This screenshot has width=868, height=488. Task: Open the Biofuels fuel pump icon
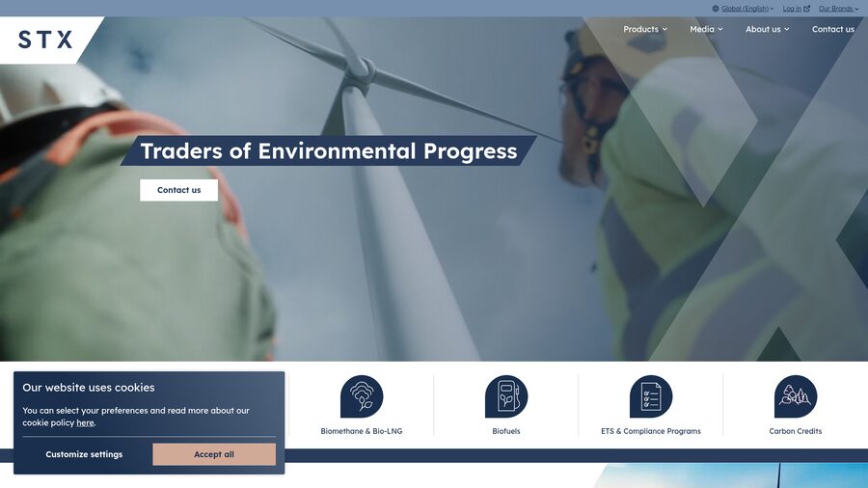[506, 396]
